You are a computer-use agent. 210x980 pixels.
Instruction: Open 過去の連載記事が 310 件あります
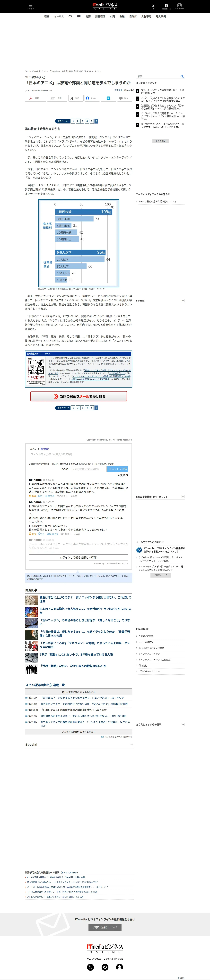click(79, 732)
